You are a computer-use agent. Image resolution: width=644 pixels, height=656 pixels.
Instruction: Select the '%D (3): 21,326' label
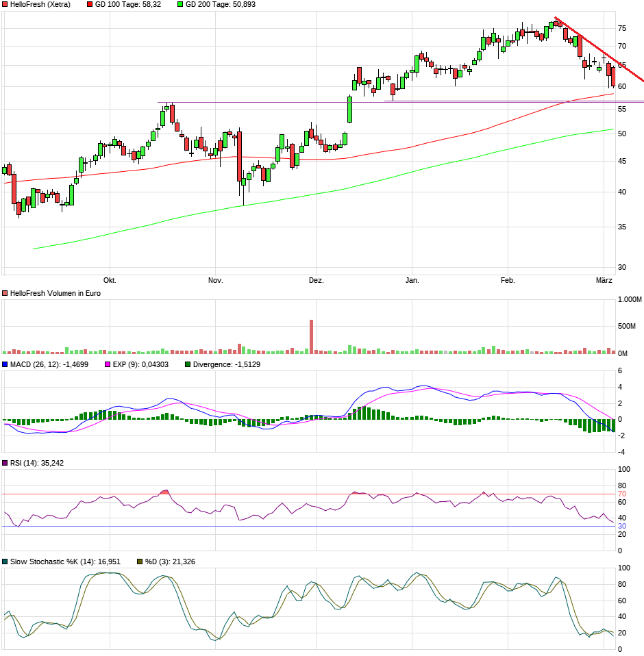[171, 562]
